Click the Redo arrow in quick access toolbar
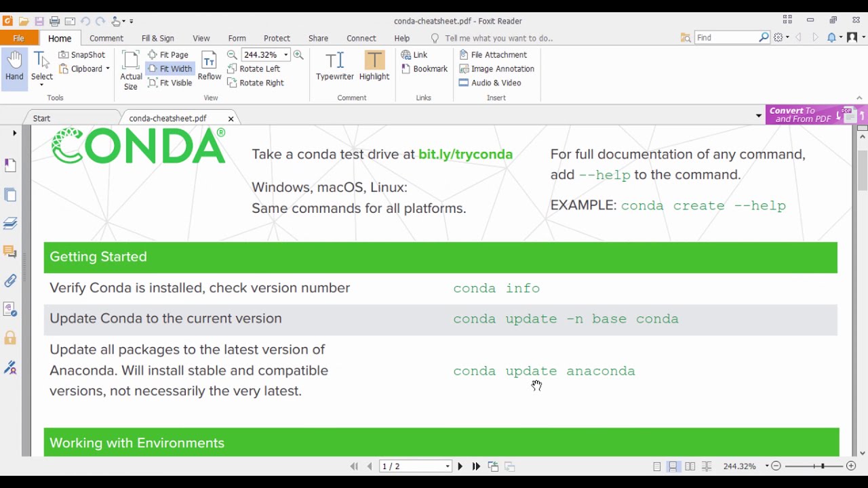The image size is (868, 488). 100,21
